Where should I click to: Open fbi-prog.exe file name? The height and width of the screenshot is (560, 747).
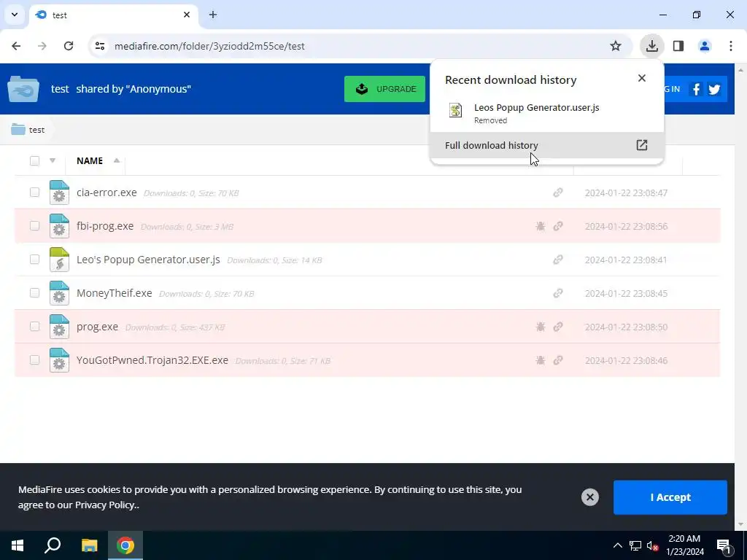click(105, 226)
